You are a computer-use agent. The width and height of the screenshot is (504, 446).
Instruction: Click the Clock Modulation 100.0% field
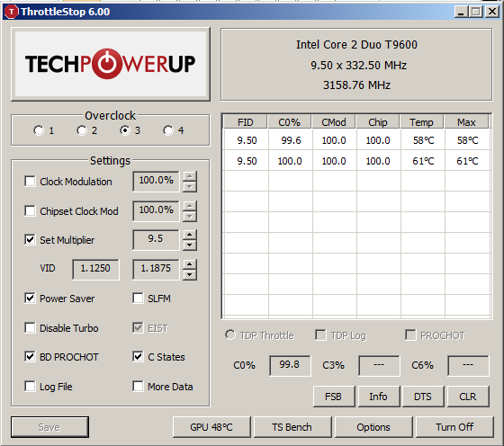pos(156,181)
